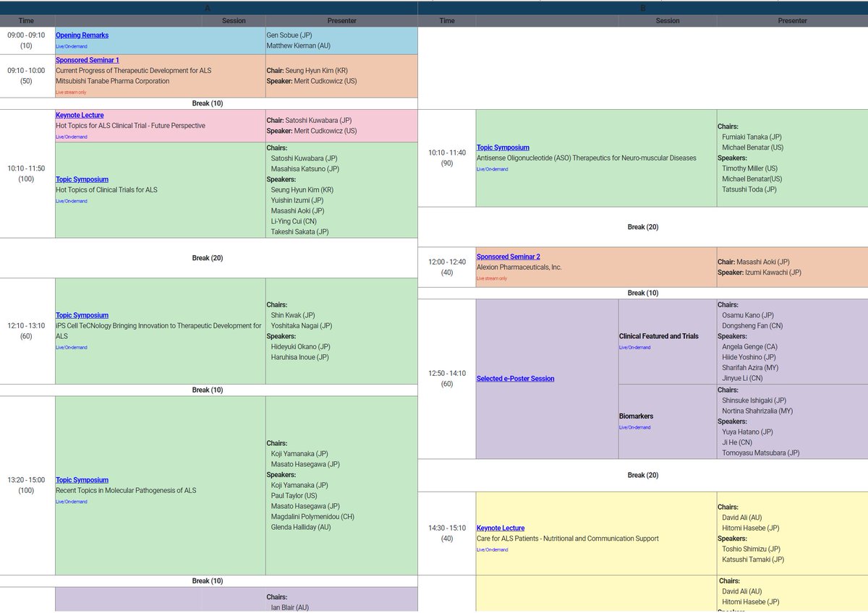Image resolution: width=868 pixels, height=613 pixels.
Task: Click speaker name 'Angela Genge (CA)'
Action: [752, 347]
